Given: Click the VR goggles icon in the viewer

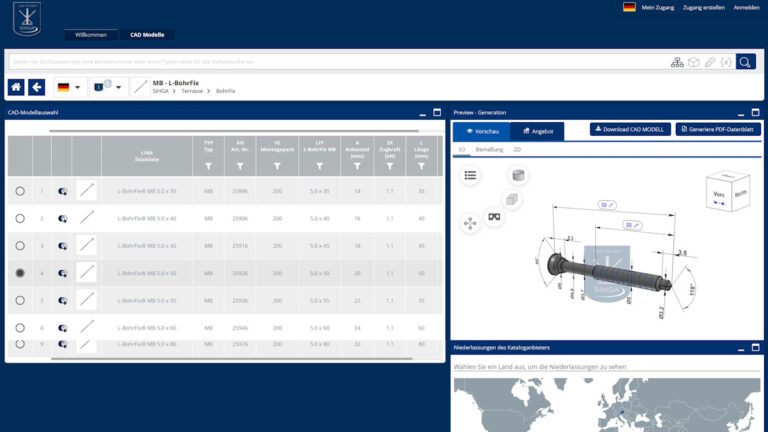Looking at the screenshot, I should (x=494, y=216).
